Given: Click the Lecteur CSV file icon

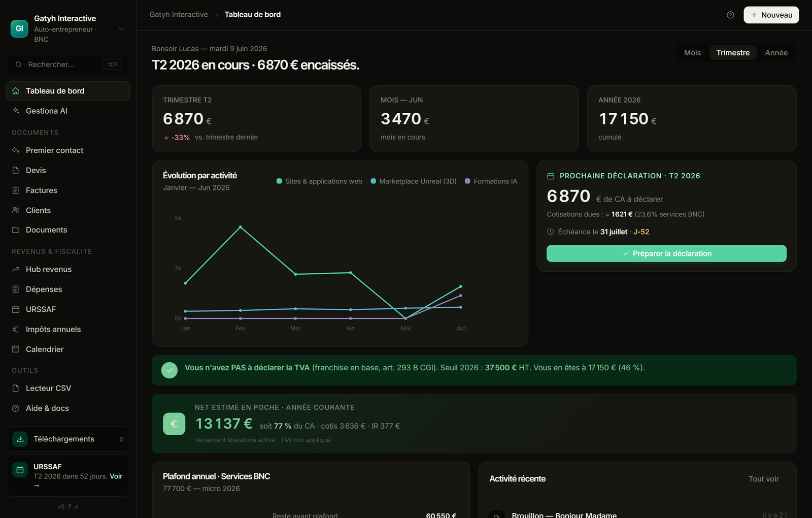Looking at the screenshot, I should 16,388.
